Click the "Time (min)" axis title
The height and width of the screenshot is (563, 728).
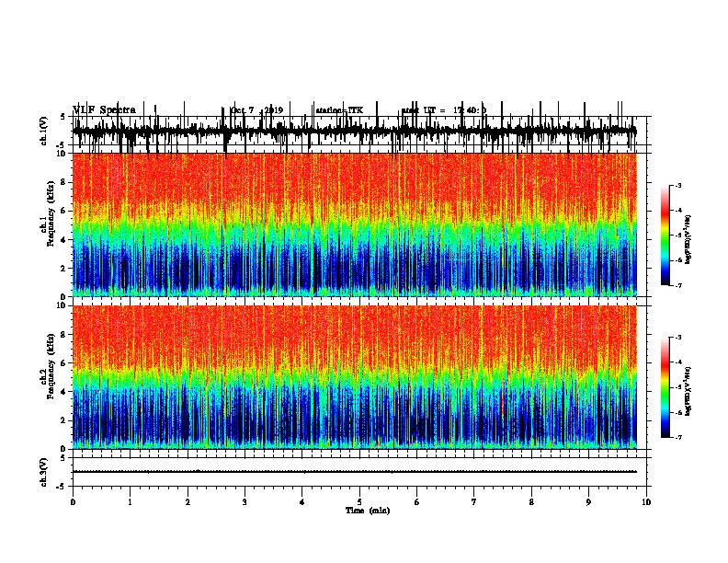click(368, 511)
